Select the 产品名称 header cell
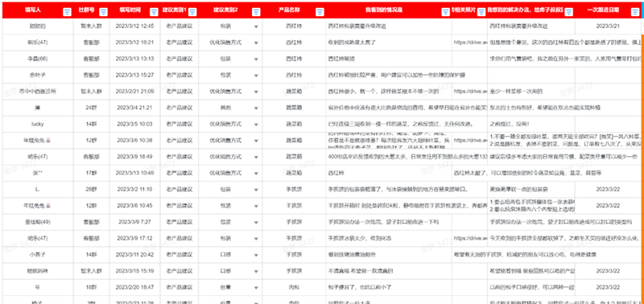The height and width of the screenshot is (304, 644). click(x=294, y=10)
